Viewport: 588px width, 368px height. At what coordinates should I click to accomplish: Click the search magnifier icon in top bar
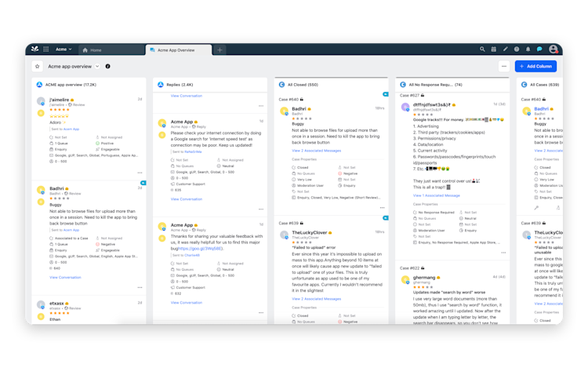(x=482, y=49)
